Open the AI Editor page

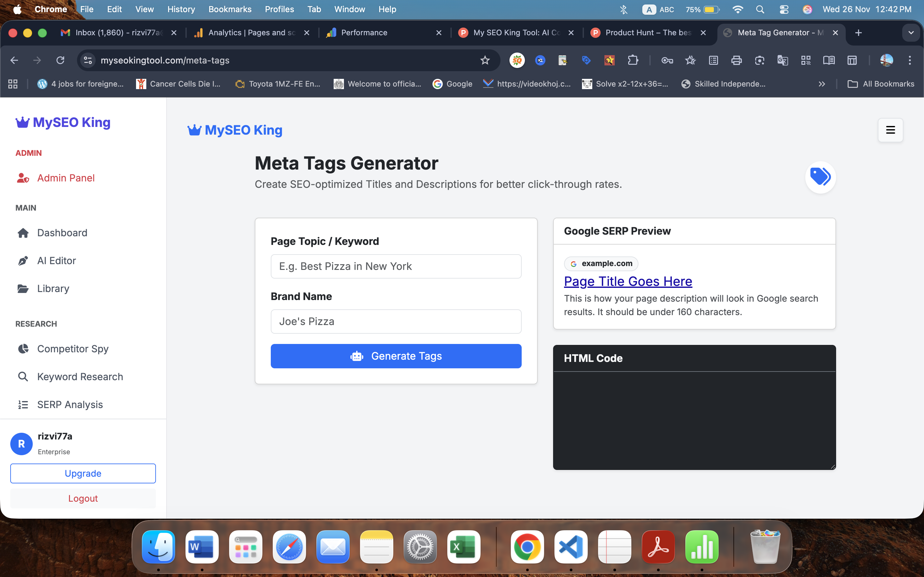coord(56,261)
